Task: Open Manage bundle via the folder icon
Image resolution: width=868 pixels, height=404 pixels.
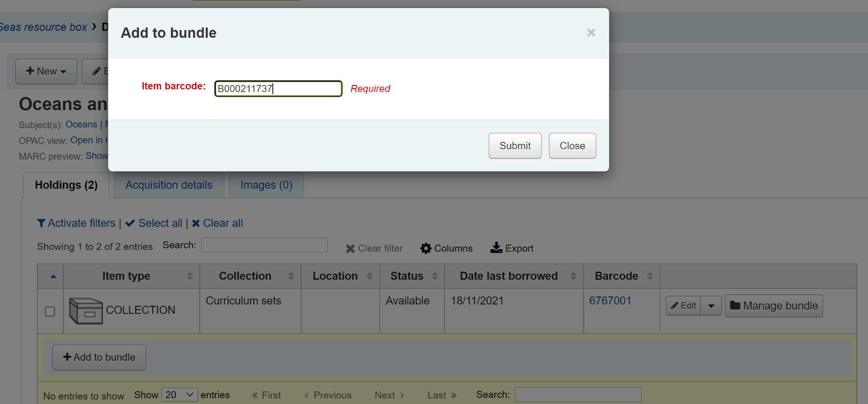Action: [x=736, y=305]
